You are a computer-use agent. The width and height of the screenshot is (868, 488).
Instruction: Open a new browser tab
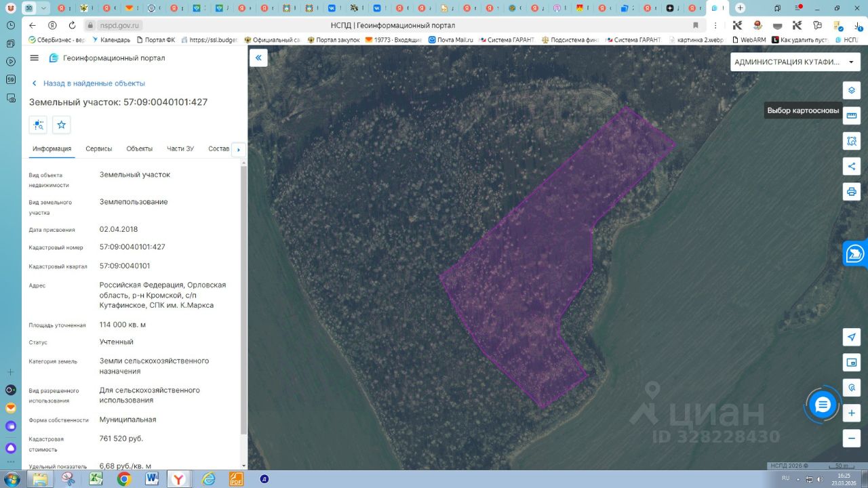740,8
